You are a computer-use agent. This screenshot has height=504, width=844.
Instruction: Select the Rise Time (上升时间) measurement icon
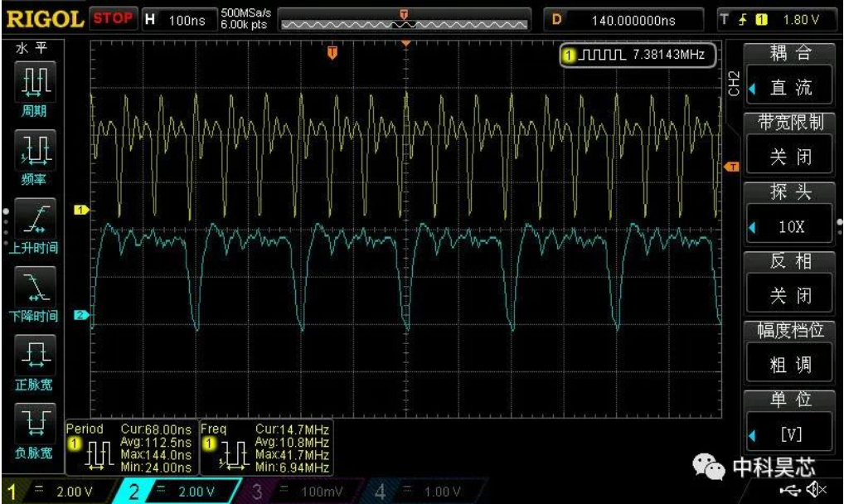(35, 218)
